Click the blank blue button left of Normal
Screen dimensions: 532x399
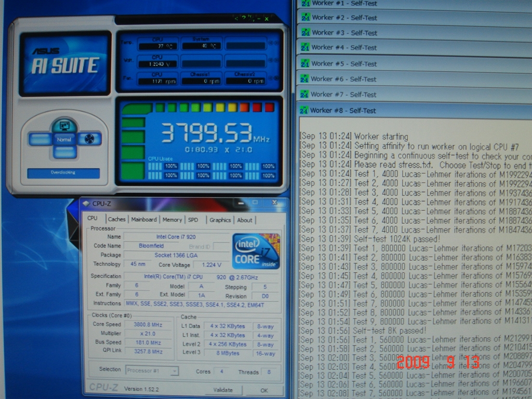[41, 139]
